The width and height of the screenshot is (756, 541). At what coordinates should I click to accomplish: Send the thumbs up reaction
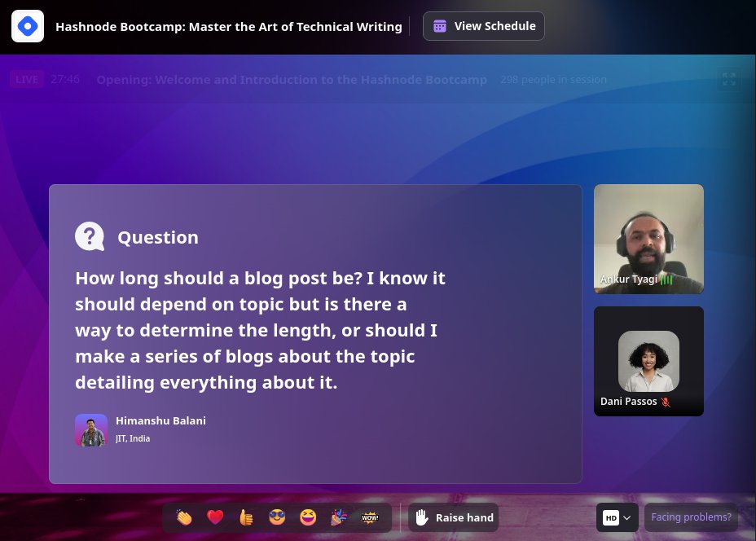pos(246,517)
